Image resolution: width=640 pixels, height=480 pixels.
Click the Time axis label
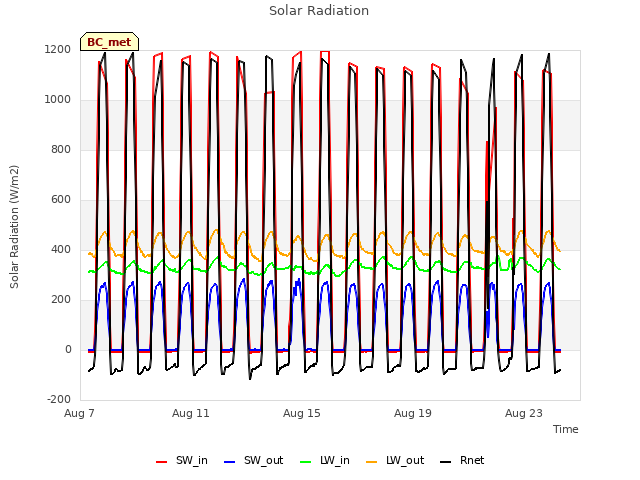pyautogui.click(x=566, y=429)
